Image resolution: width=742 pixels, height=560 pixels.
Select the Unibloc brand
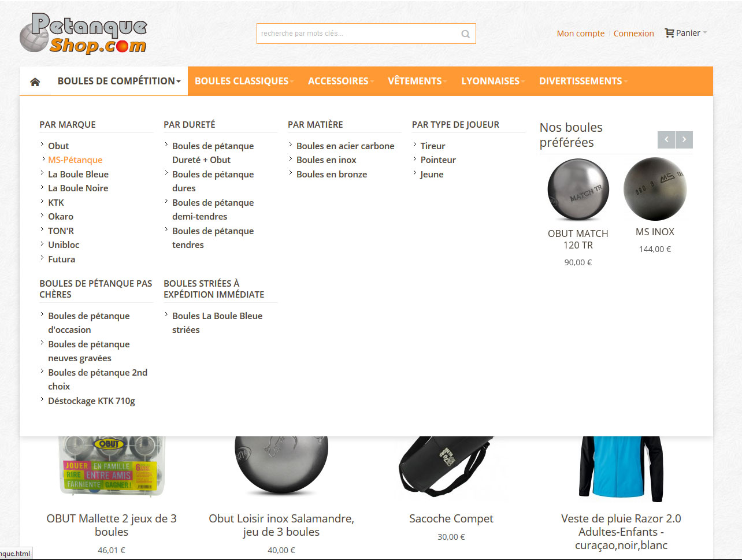64,245
